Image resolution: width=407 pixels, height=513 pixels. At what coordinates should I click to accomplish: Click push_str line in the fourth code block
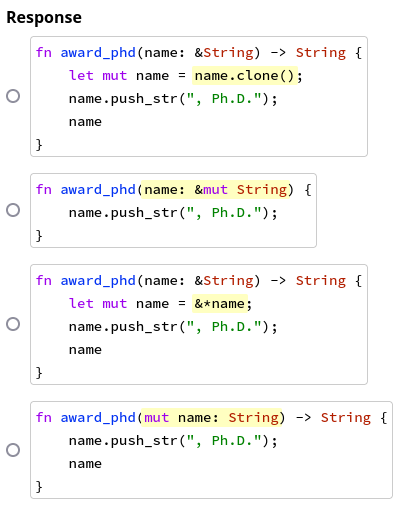tap(173, 441)
